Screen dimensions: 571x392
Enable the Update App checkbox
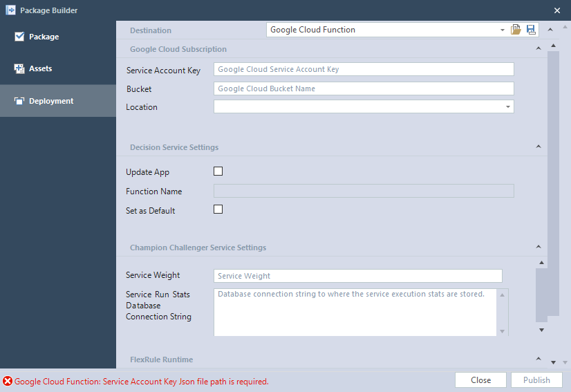(x=218, y=171)
